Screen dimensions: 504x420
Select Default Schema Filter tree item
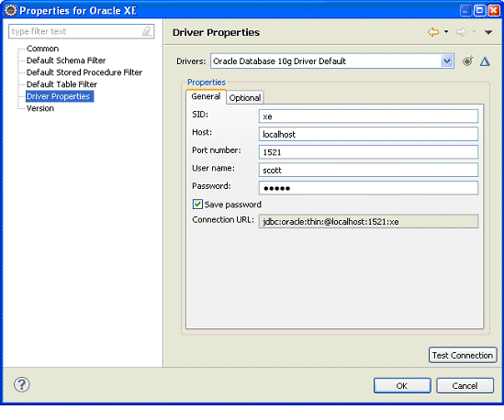66,61
